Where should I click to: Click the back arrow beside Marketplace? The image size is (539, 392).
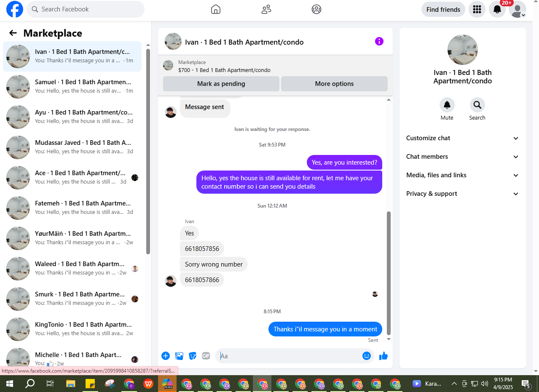13,33
